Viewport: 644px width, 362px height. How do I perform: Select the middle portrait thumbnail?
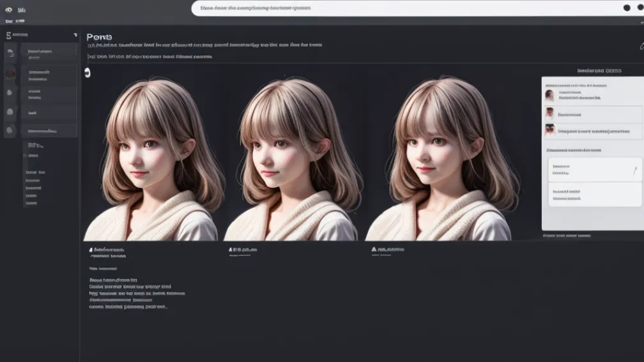tap(291, 158)
